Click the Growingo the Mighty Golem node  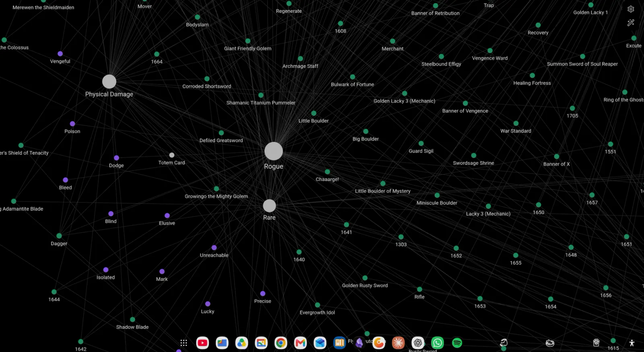(x=216, y=188)
